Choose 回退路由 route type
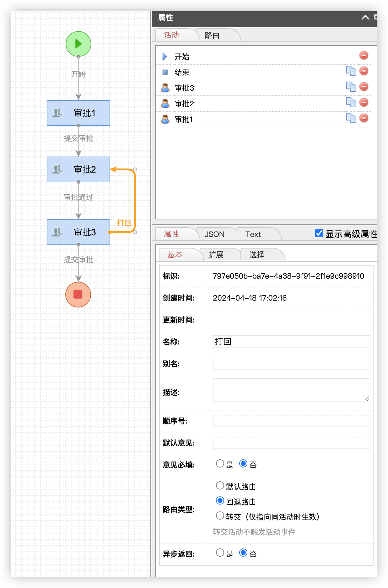This screenshot has width=388, height=588. point(220,501)
